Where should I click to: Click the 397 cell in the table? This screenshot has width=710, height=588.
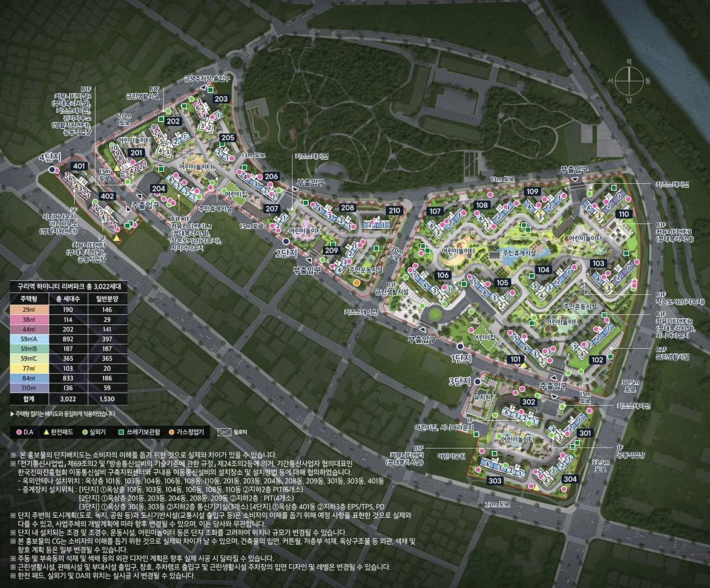108,339
